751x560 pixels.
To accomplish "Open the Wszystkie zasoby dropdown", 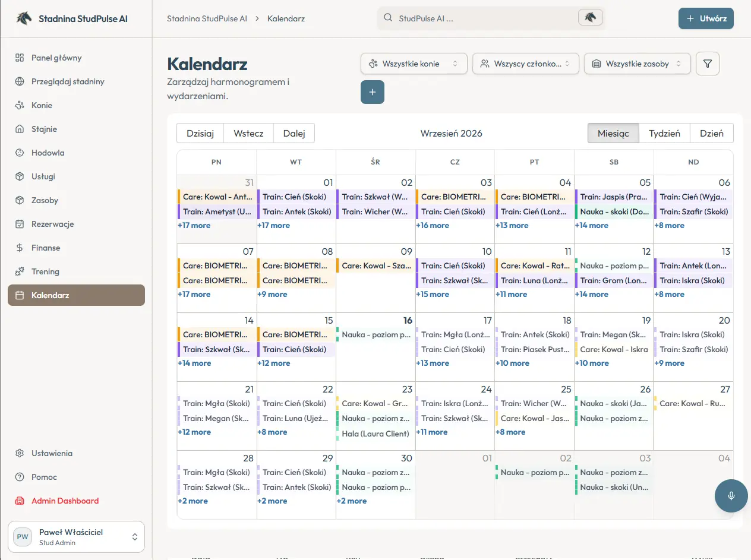I will (638, 64).
